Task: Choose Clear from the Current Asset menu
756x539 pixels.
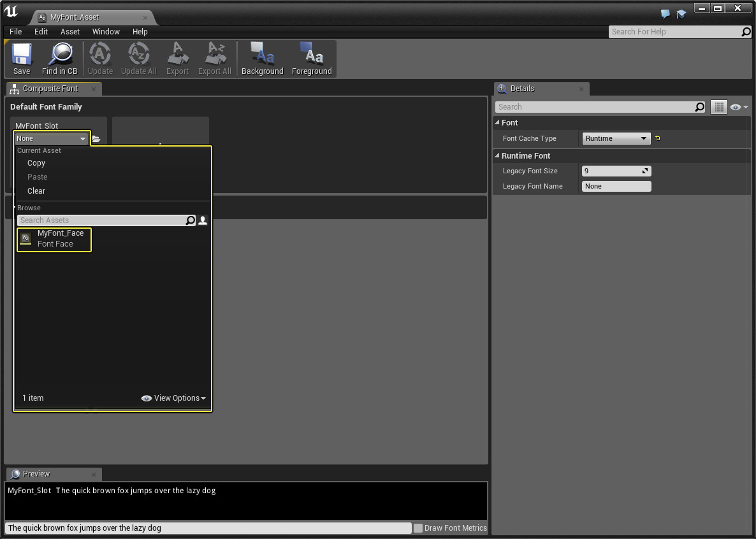Action: 36,191
